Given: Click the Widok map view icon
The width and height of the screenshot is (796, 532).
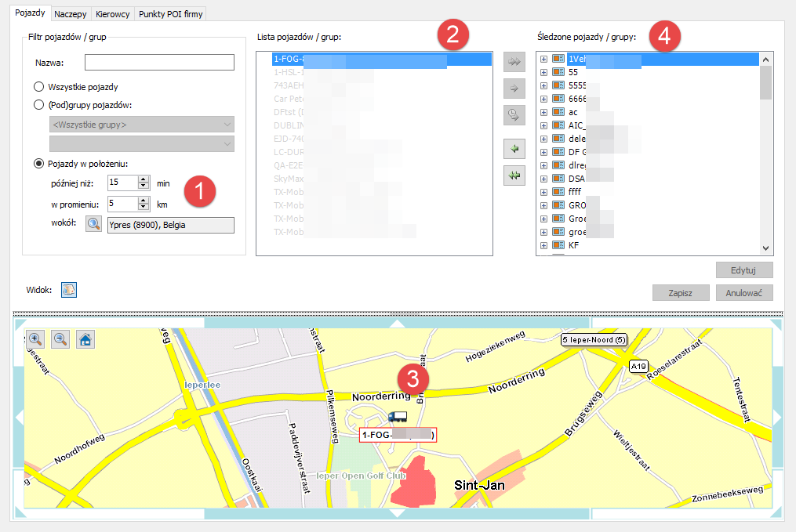Looking at the screenshot, I should [68, 290].
